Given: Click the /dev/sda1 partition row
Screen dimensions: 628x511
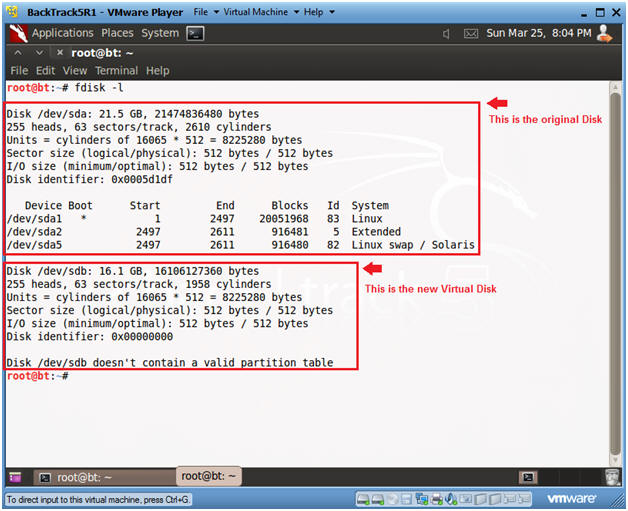Looking at the screenshot, I should coord(195,219).
